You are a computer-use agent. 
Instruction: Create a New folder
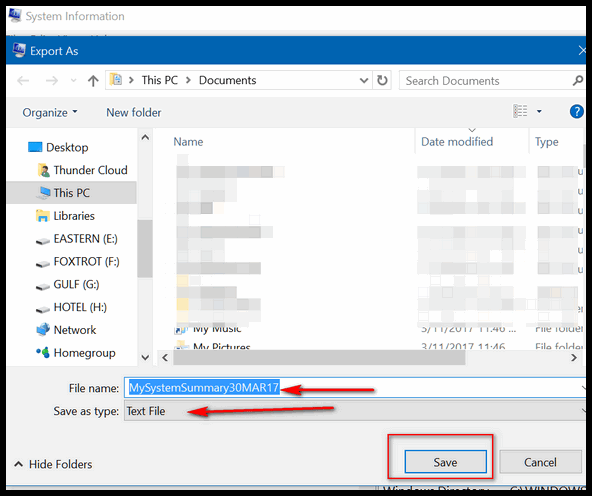134,112
